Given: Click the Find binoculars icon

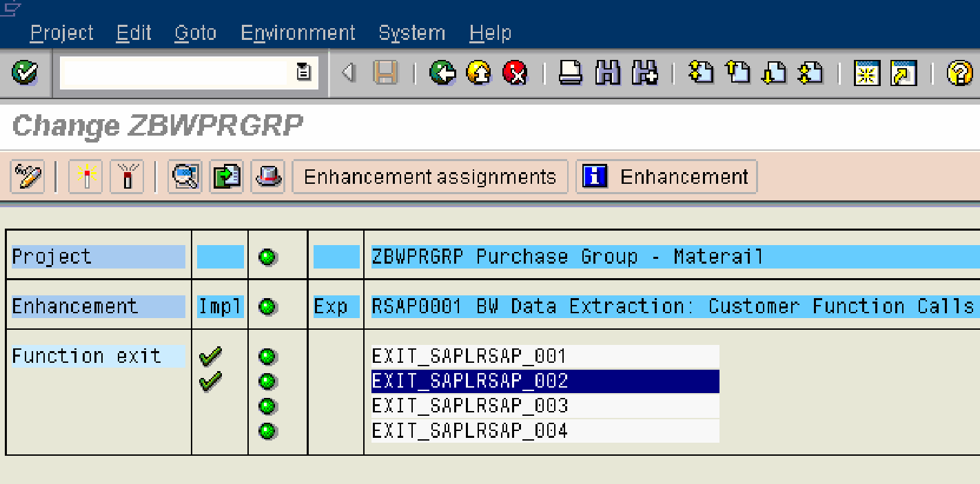Looking at the screenshot, I should point(607,73).
